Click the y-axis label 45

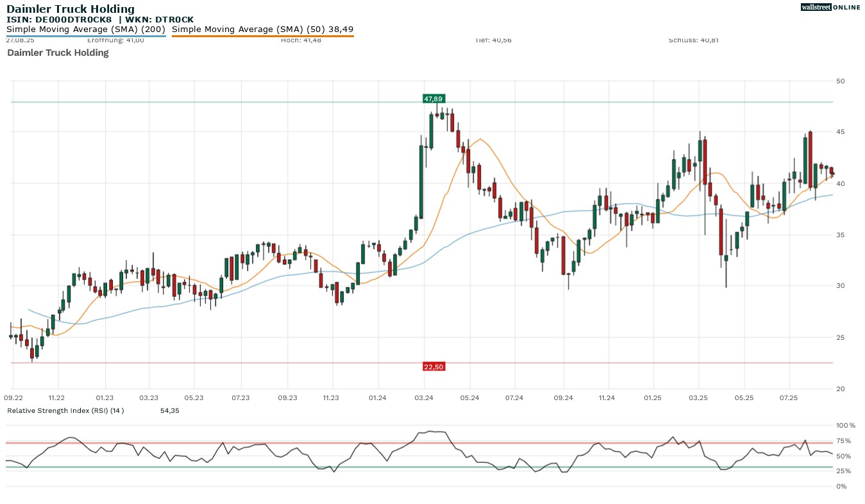click(840, 132)
